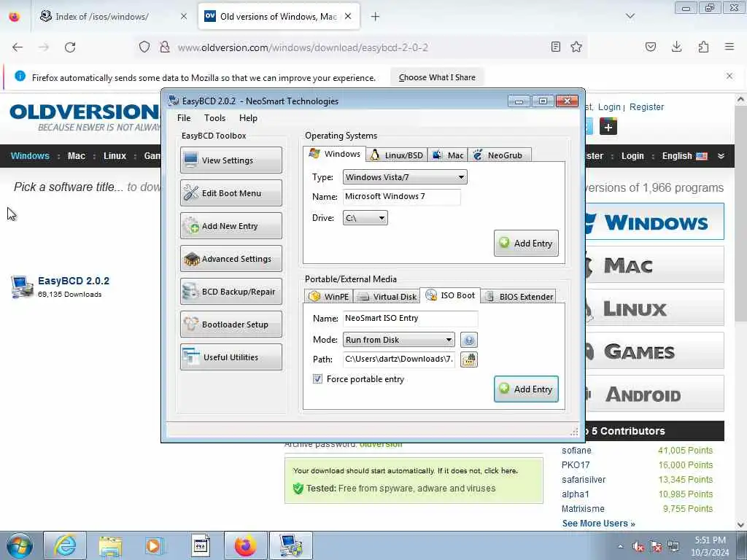Click the dark plus icon on website
Screen dimensions: 747x560
point(608,127)
